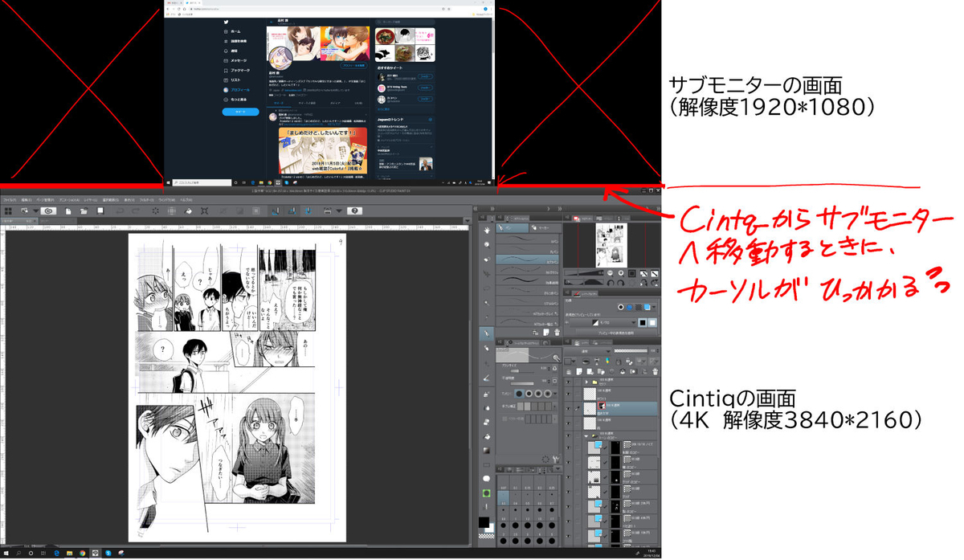This screenshot has height=560, width=964.
Task: Toggle second snap icon in command bar
Action: [292, 211]
